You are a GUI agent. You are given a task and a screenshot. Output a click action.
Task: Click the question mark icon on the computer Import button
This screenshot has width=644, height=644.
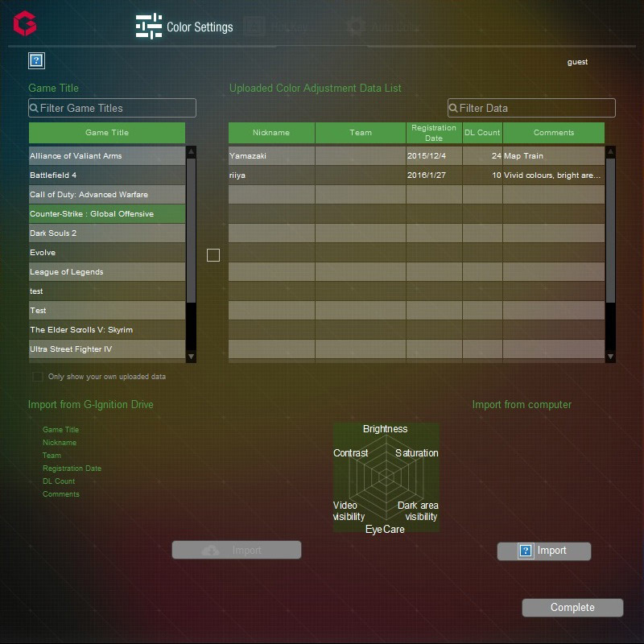tap(526, 551)
